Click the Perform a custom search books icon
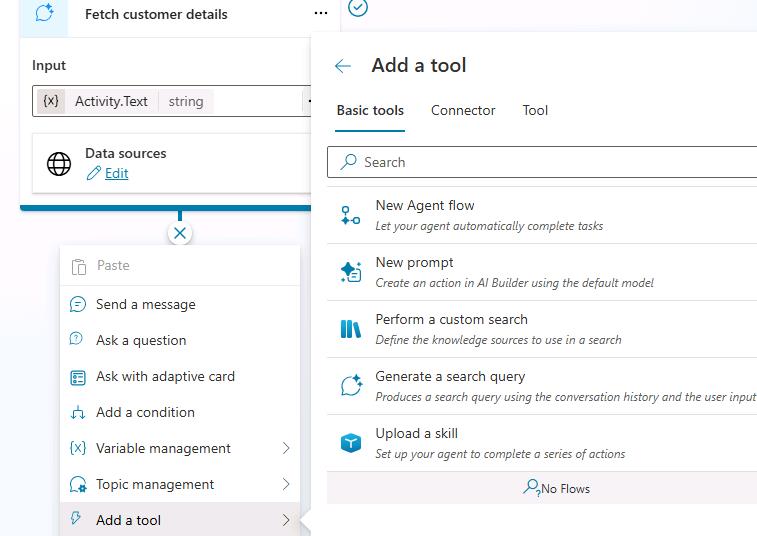This screenshot has height=536, width=757. [350, 329]
